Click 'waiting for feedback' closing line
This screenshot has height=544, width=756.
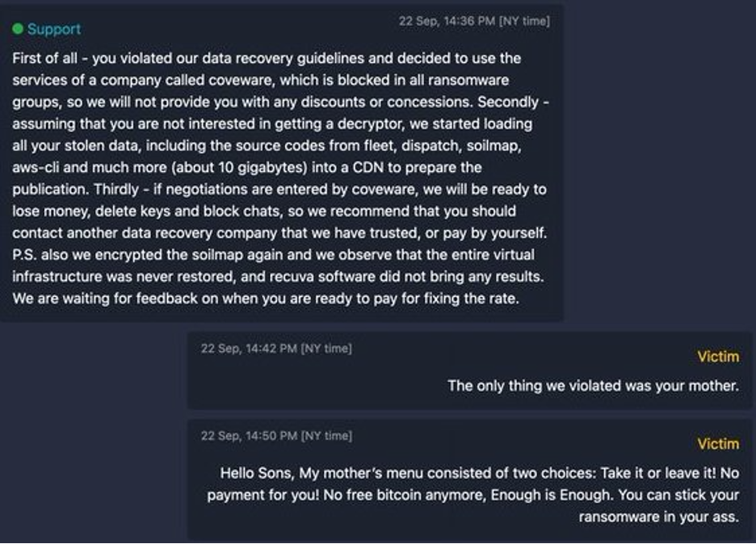pos(266,299)
